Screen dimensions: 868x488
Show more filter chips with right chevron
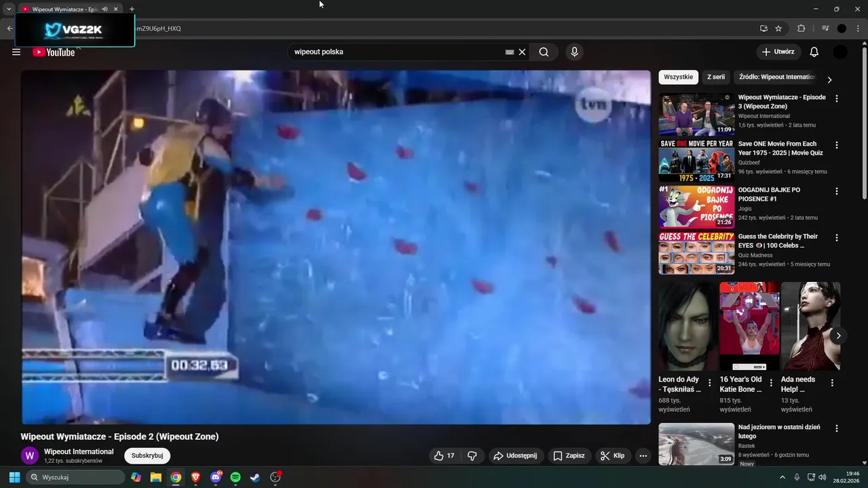coord(829,79)
